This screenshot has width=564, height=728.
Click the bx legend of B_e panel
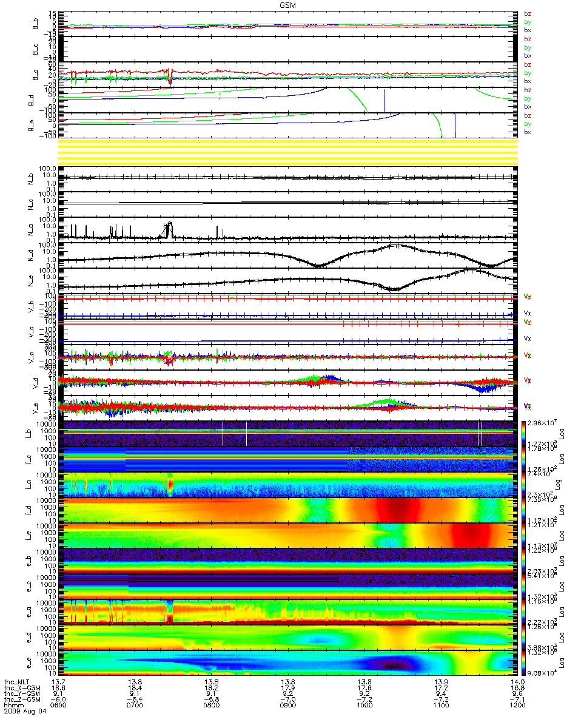click(527, 132)
